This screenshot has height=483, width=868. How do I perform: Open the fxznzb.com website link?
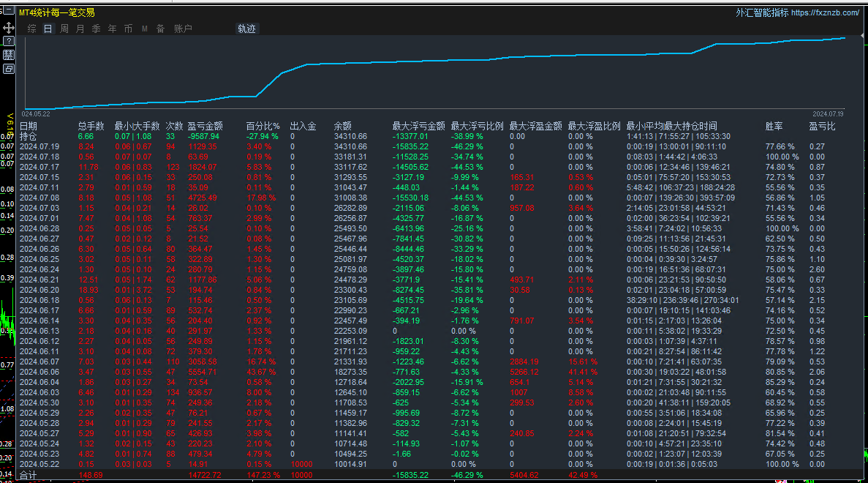(x=825, y=12)
